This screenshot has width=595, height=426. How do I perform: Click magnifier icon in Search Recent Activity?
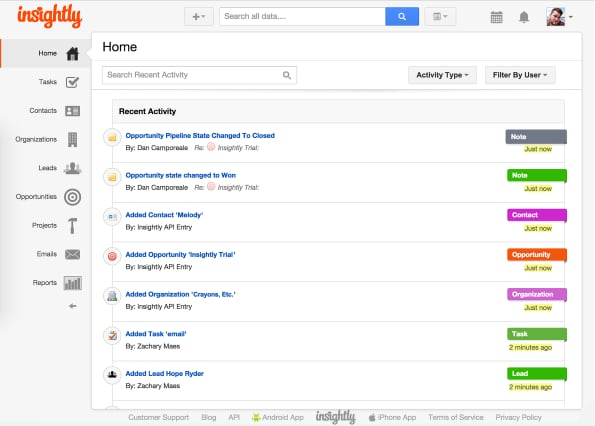[x=287, y=75]
